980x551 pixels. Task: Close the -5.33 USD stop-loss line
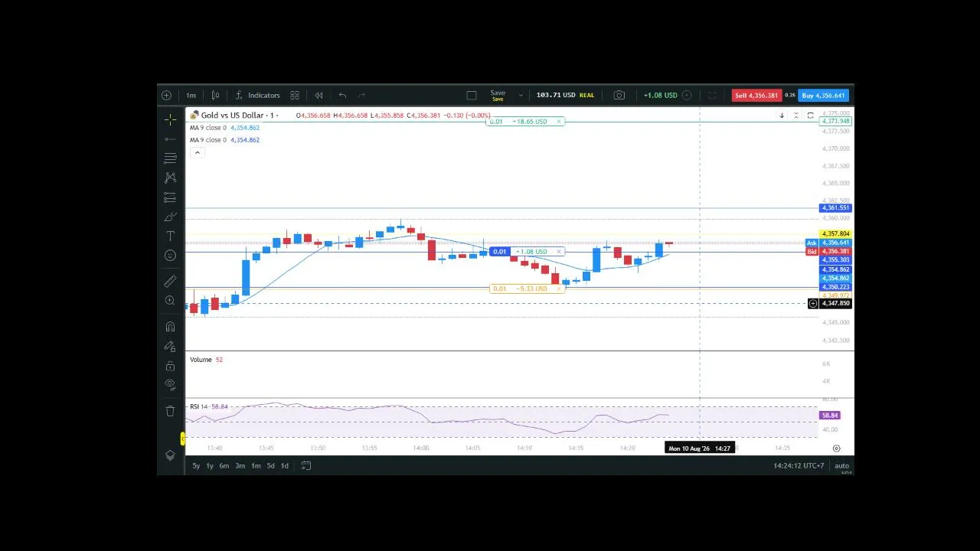559,289
